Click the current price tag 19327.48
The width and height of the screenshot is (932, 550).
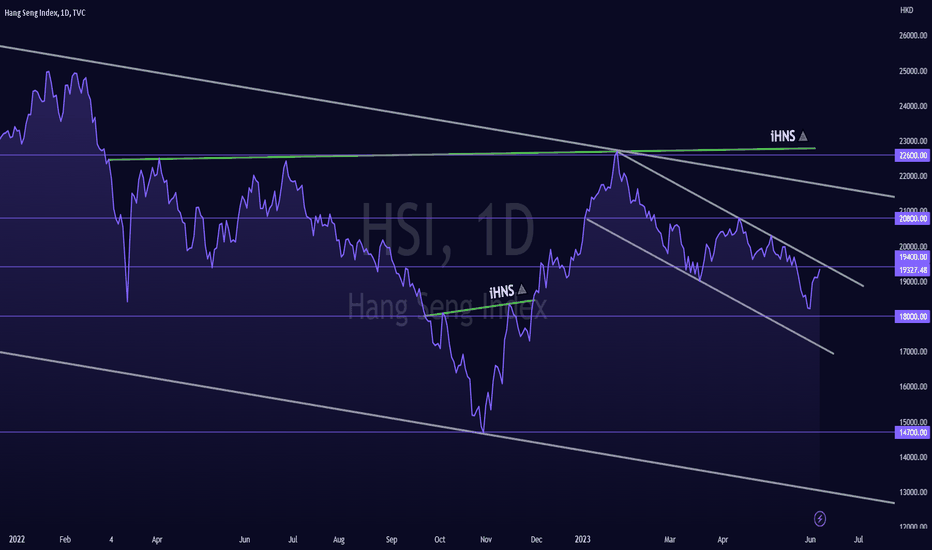(x=912, y=270)
